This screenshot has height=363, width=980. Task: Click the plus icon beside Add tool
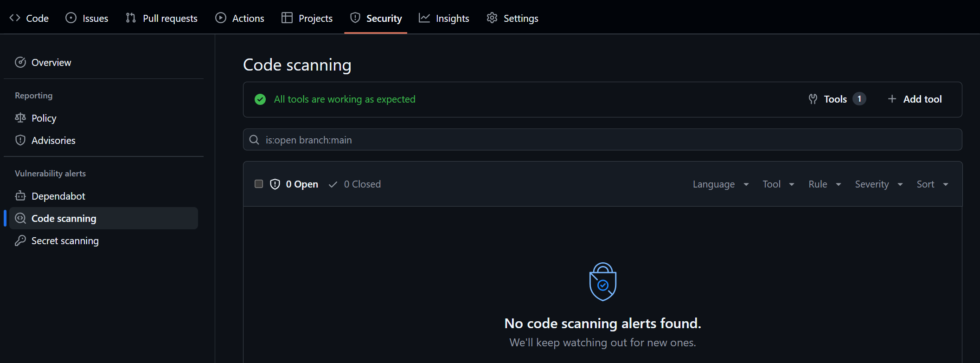click(x=892, y=99)
